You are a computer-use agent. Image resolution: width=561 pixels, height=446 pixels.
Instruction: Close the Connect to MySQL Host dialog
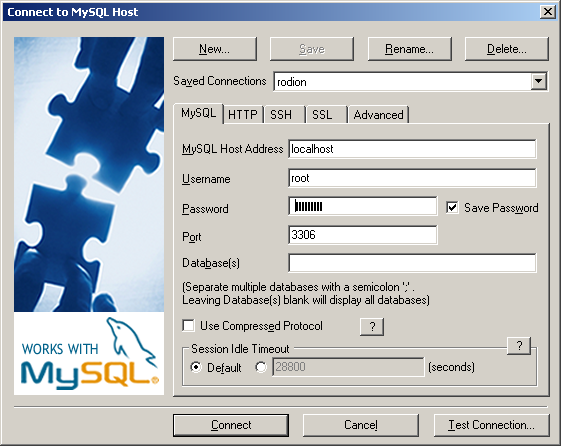tap(548, 12)
